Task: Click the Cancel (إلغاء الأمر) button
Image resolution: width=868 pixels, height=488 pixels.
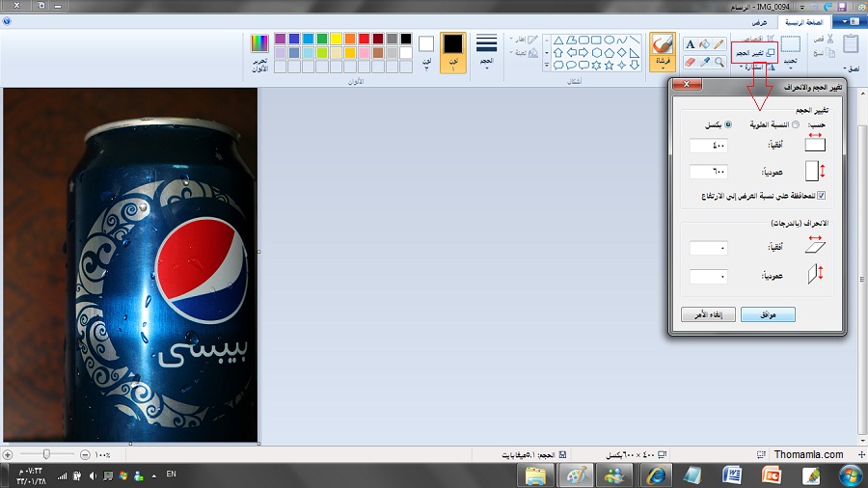Action: pos(708,314)
